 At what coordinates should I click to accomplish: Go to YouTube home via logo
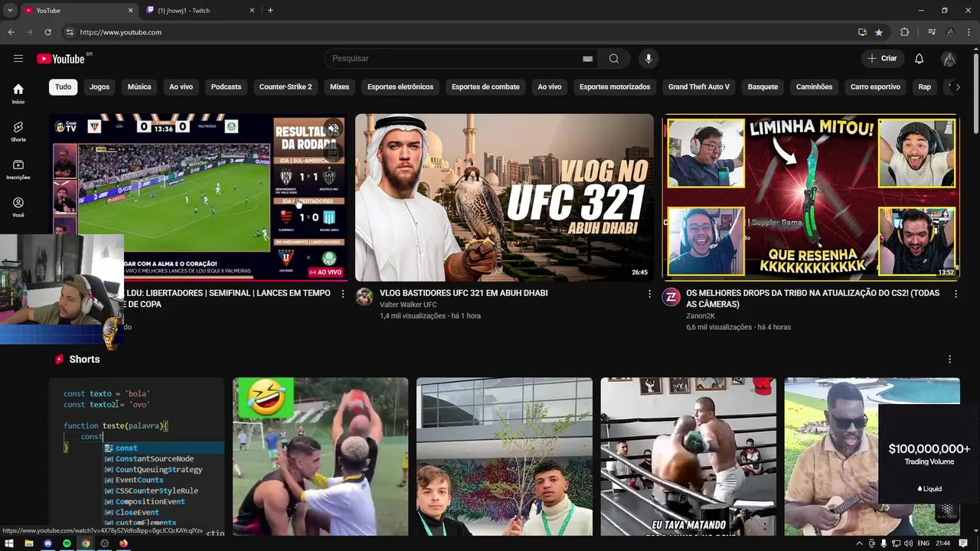pos(60,59)
